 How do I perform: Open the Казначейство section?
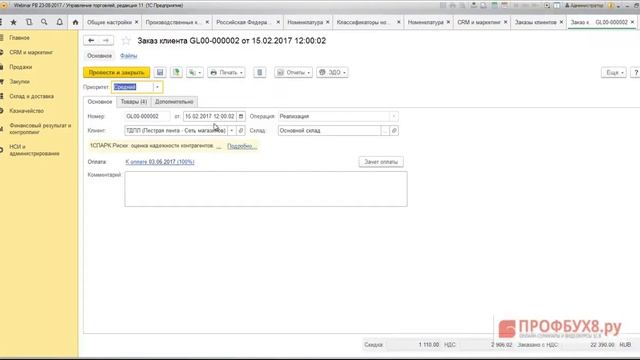(x=26, y=111)
